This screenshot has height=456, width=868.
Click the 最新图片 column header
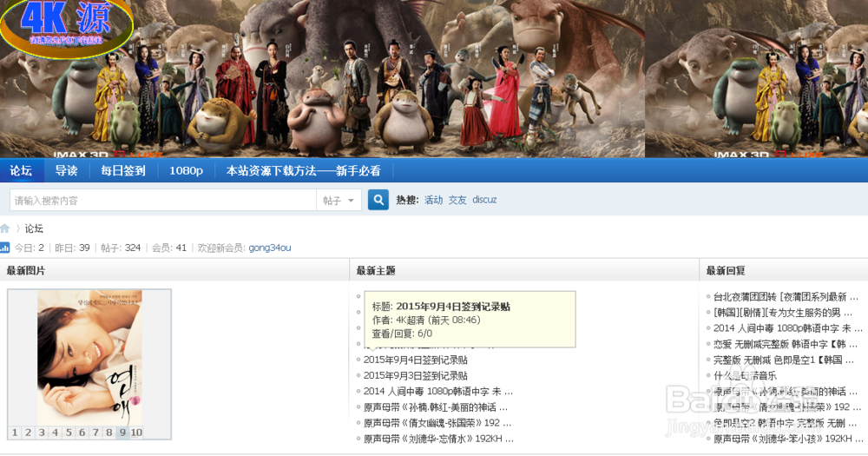(26, 270)
